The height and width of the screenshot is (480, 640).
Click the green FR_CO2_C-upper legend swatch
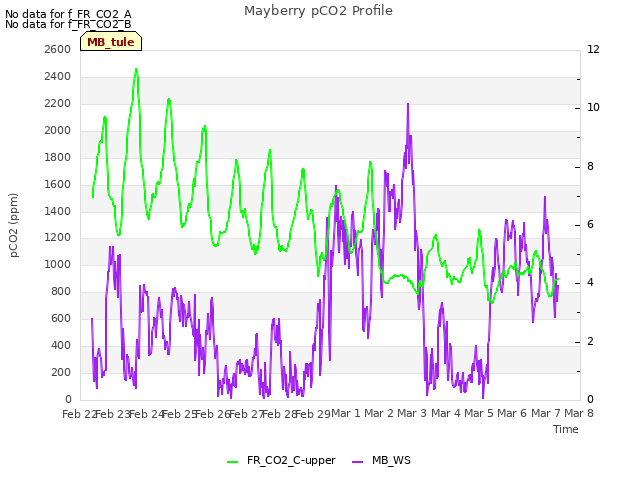[232, 462]
